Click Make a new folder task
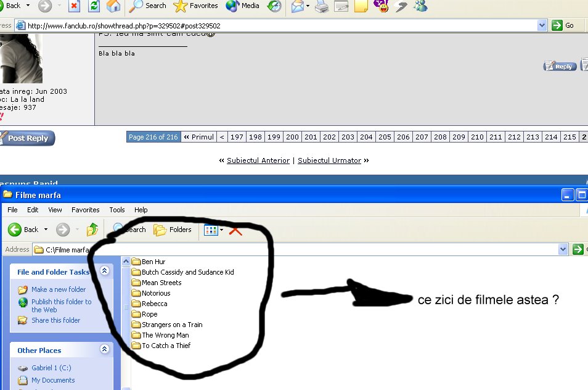588x390 pixels. pos(59,289)
